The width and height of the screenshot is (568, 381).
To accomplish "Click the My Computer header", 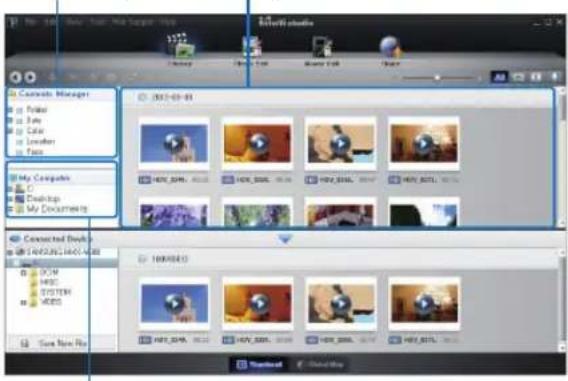I will tap(44, 178).
